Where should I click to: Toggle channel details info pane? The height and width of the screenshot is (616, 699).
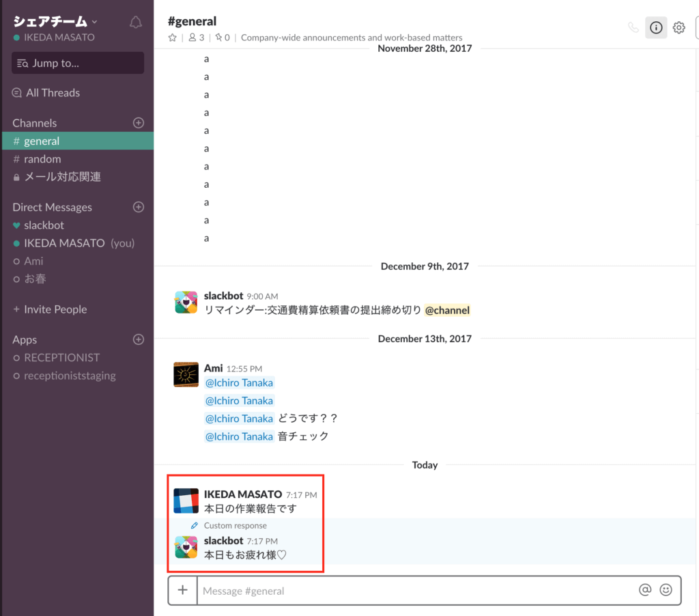656,27
